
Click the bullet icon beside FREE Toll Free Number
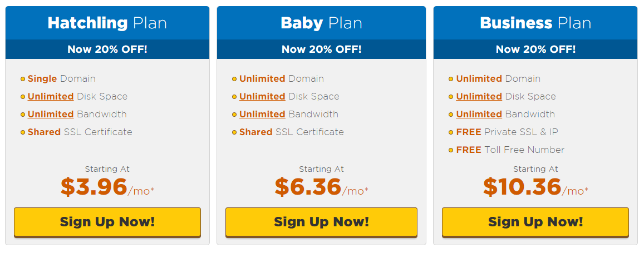451,150
